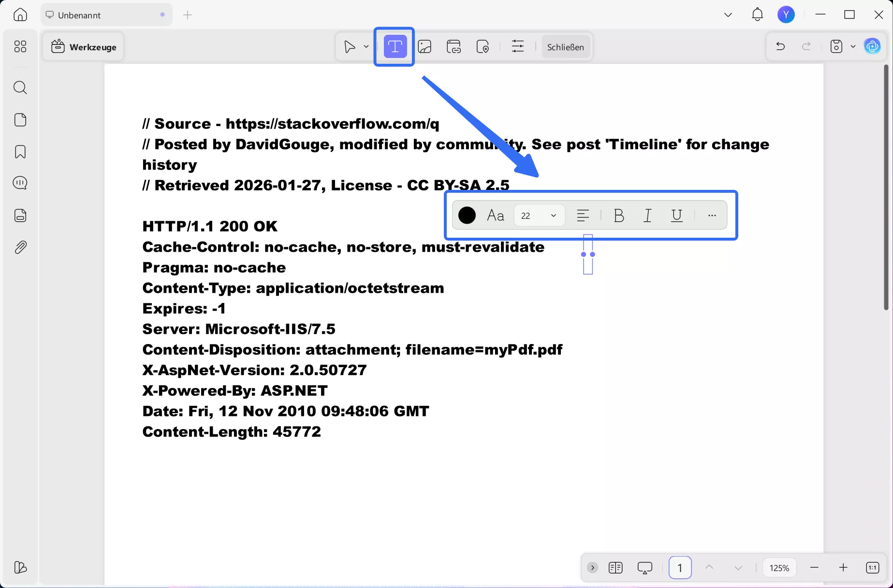Toggle underline formatting
The image size is (893, 588).
point(676,215)
